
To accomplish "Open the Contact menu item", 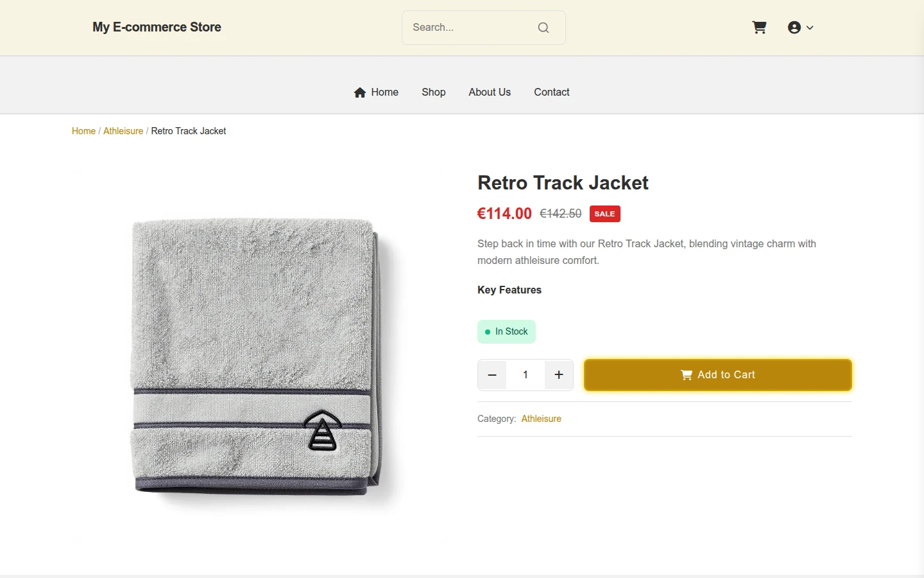I will pos(552,92).
